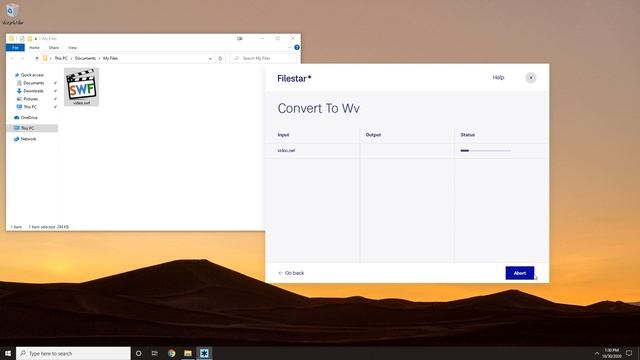Select video.swf in the Input column

[286, 151]
